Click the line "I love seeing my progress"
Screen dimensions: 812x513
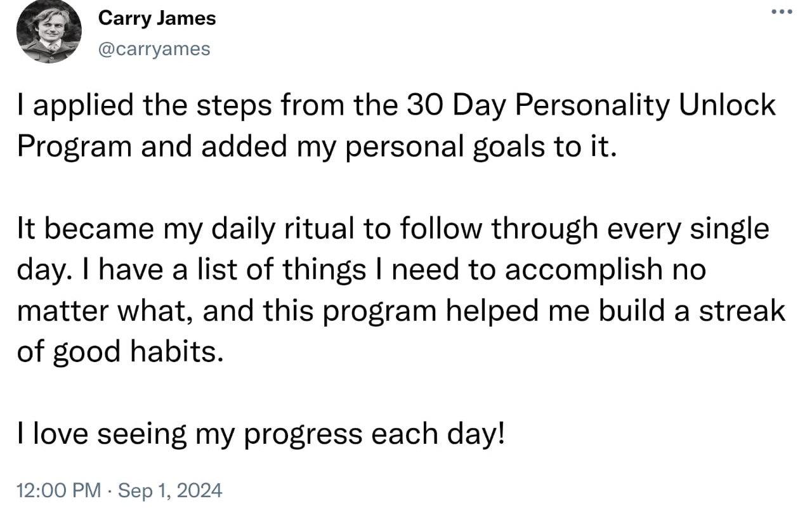[x=190, y=434]
